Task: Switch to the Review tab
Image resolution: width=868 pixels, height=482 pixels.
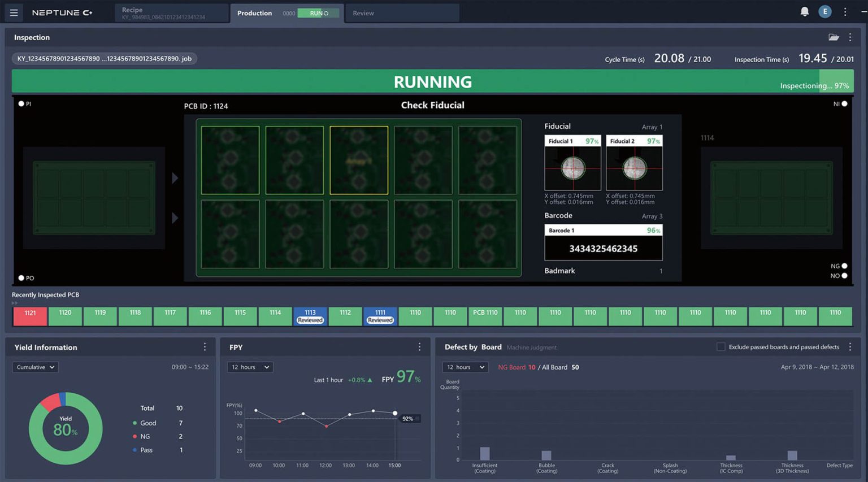Action: pos(402,13)
